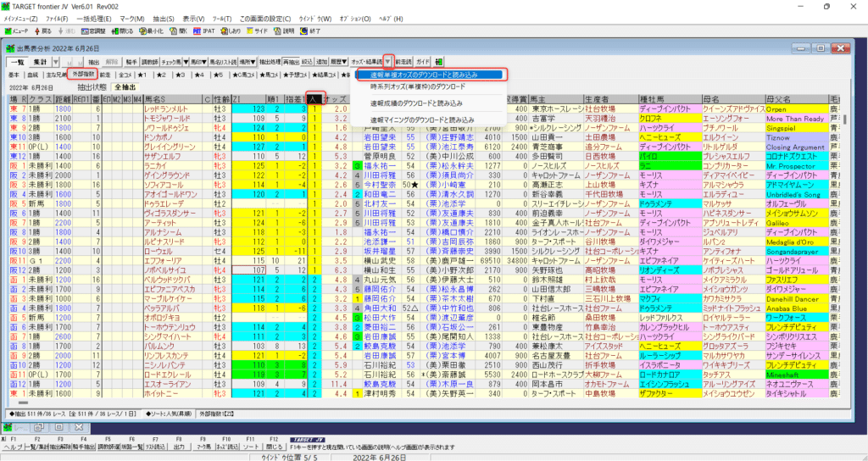Image resolution: width=868 pixels, height=461 pixels.
Task: Click the green grid icon after ガイド
Action: point(439,61)
